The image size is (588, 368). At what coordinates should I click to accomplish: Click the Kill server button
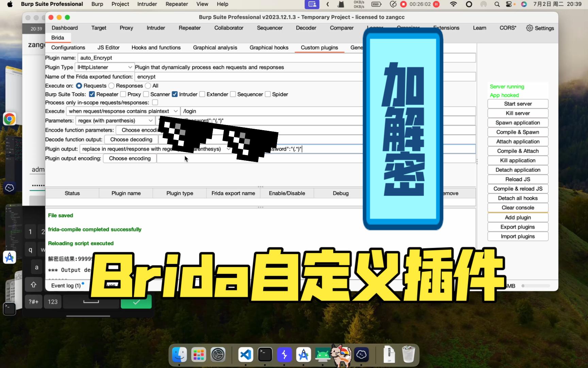[518, 113]
